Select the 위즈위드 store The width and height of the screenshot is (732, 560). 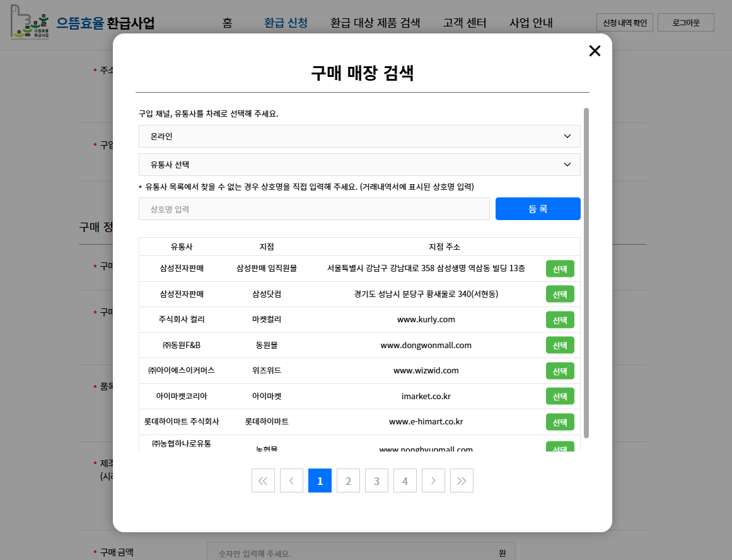pyautogui.click(x=560, y=371)
